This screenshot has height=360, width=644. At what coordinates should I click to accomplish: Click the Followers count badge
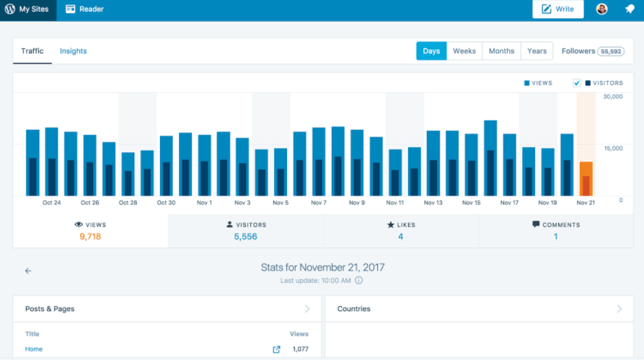coord(611,51)
